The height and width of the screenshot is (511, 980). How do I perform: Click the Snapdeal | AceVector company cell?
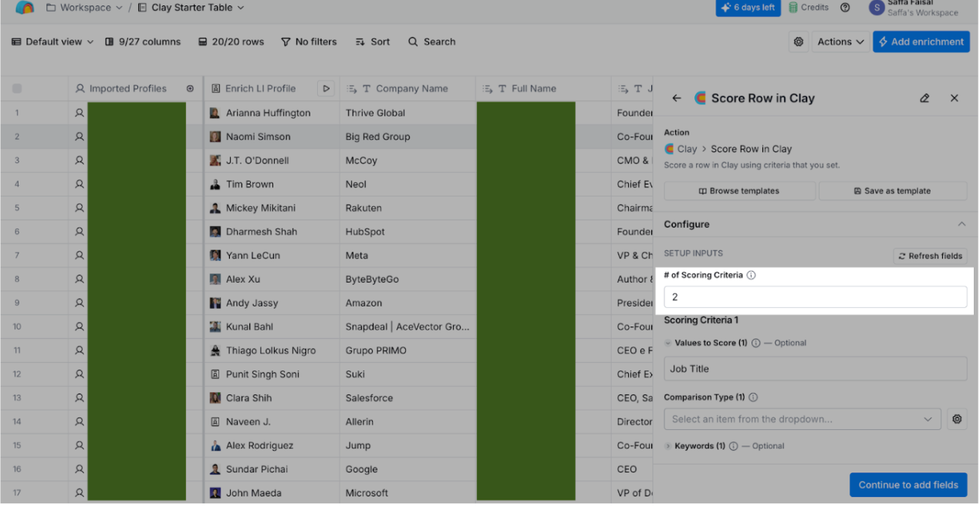pyautogui.click(x=407, y=327)
